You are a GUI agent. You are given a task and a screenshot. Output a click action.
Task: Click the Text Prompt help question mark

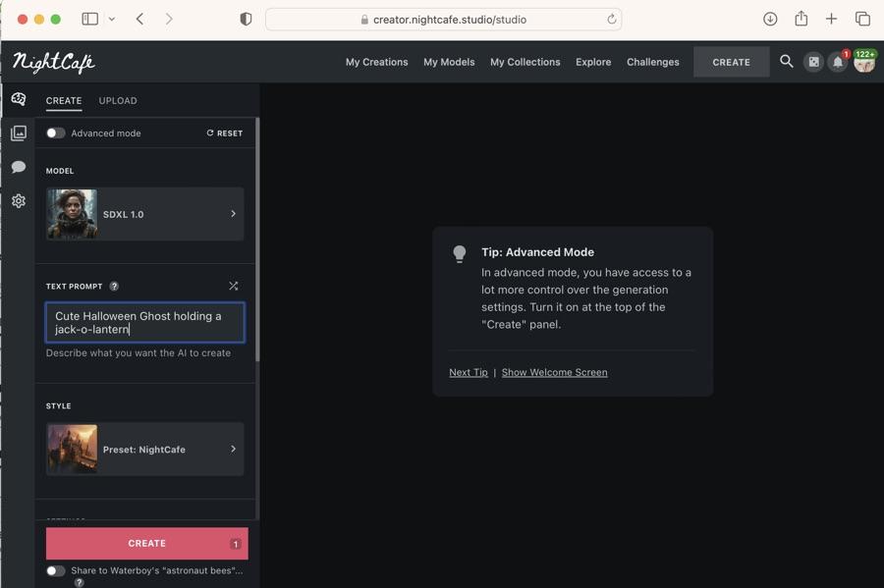(x=114, y=286)
